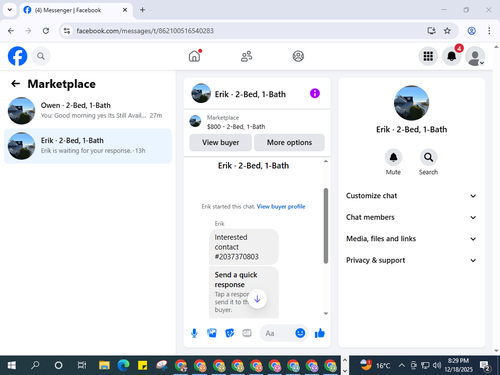500x375 pixels.
Task: Click the Send a quick response card
Action: [244, 292]
